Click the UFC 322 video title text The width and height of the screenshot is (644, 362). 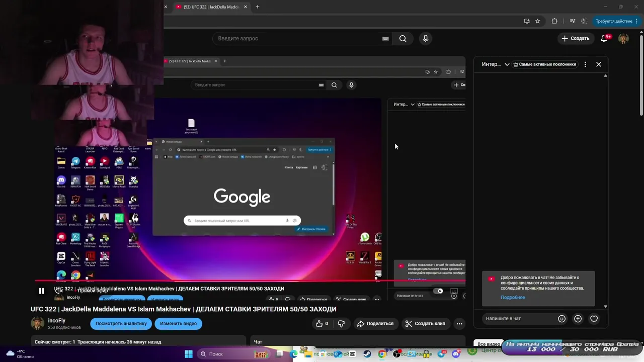(184, 309)
